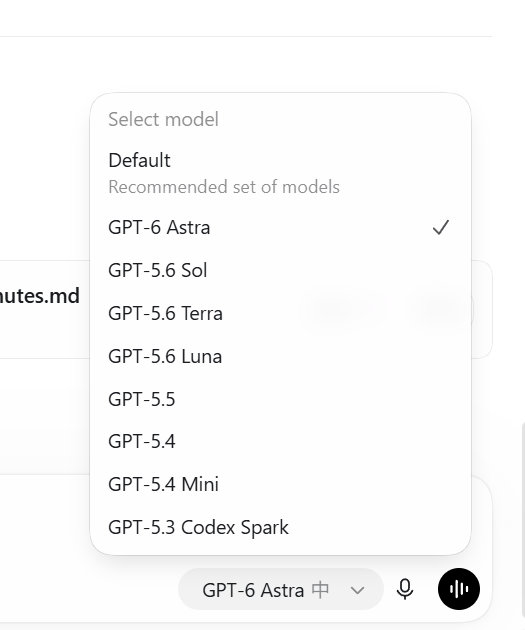Choose the GPT-5.5 model
Screen dimensions: 525x630
pyautogui.click(x=280, y=399)
